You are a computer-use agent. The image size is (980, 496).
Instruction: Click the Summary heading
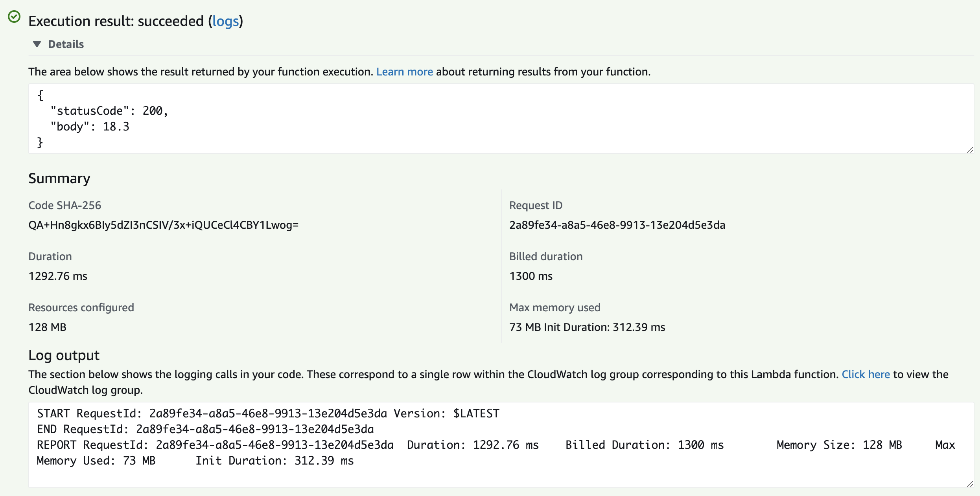click(59, 178)
